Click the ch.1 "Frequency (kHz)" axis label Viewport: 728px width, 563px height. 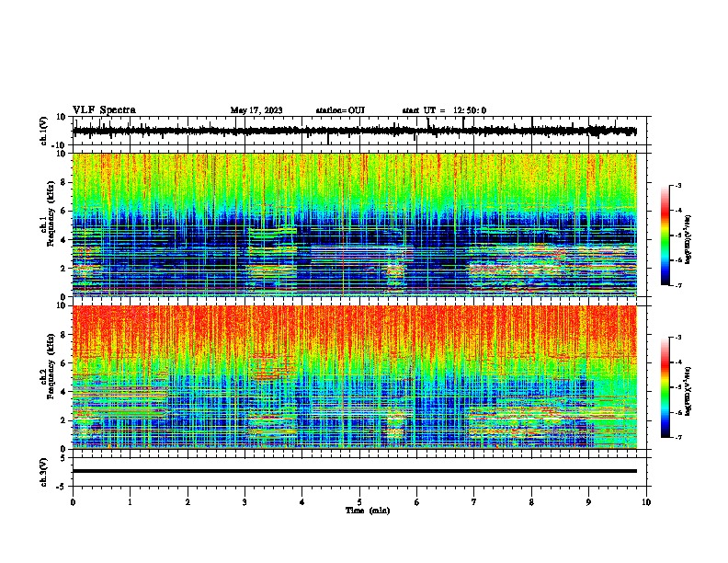[51, 214]
